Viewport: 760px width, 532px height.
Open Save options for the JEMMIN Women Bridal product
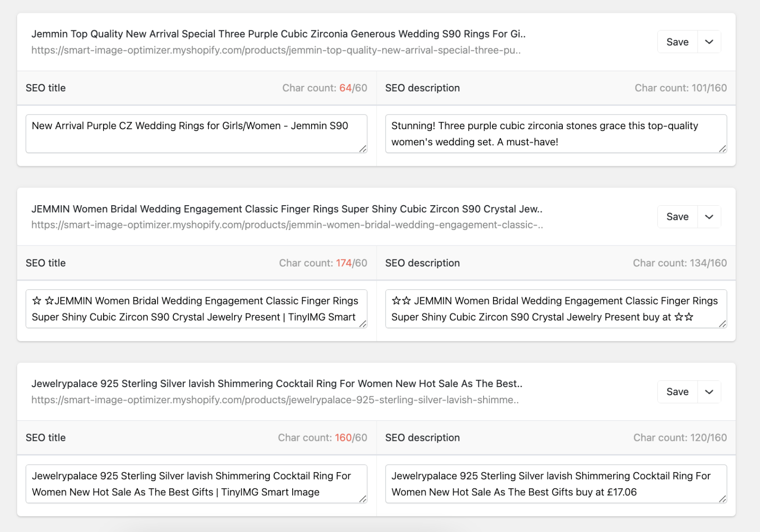[709, 217]
